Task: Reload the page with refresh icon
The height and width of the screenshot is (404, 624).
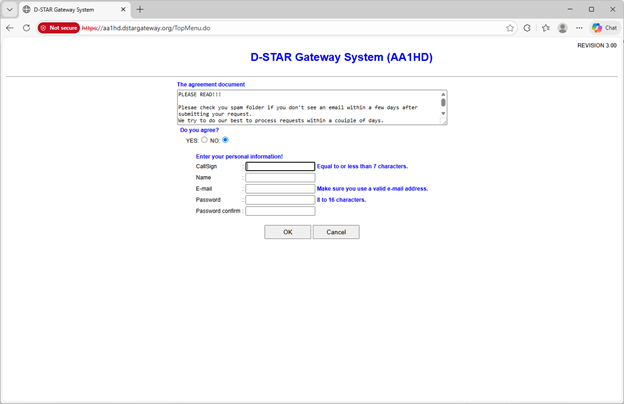Action: pyautogui.click(x=26, y=28)
